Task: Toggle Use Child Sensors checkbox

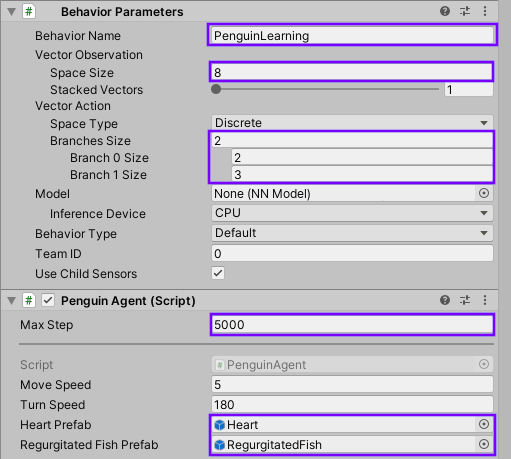Action: click(218, 273)
